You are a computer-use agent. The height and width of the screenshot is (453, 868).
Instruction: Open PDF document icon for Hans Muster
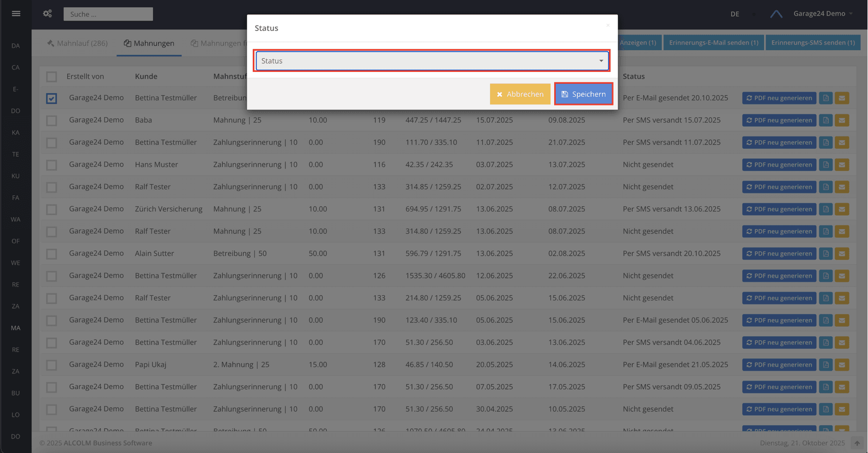point(826,165)
